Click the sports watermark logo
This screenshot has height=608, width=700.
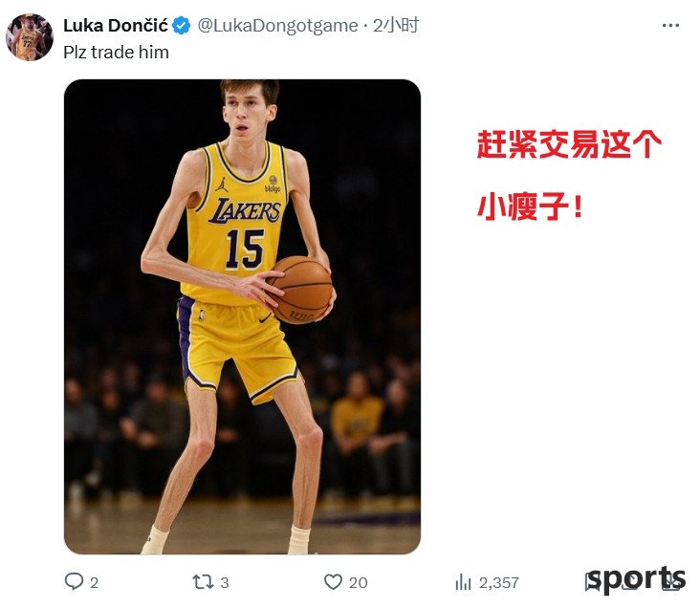click(x=636, y=579)
